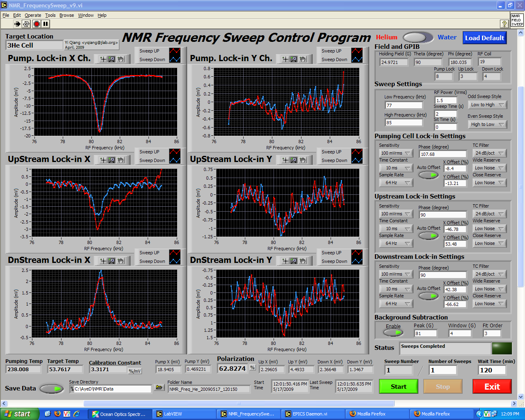525x420 pixels.
Task: Select pan hand tool on UpStream Lock-in Y graph
Action: pyautogui.click(x=303, y=160)
